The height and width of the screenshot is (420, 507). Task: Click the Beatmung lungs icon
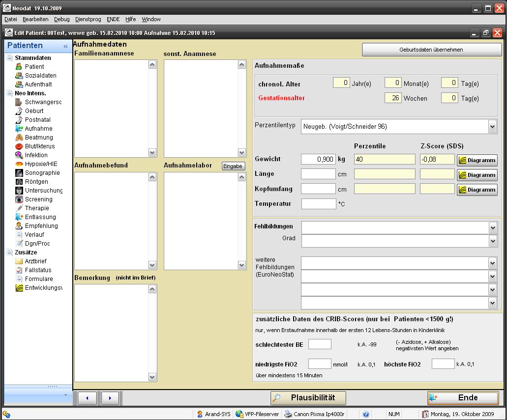point(19,138)
